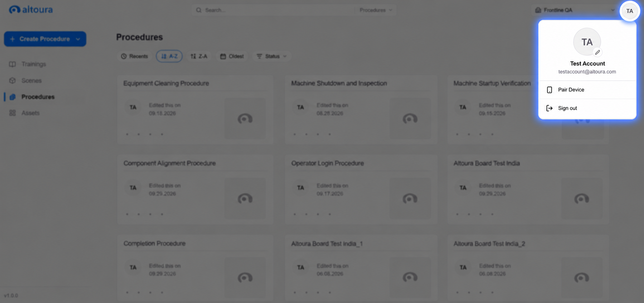Click Completion Procedure card title
Image resolution: width=644 pixels, height=303 pixels.
[154, 243]
